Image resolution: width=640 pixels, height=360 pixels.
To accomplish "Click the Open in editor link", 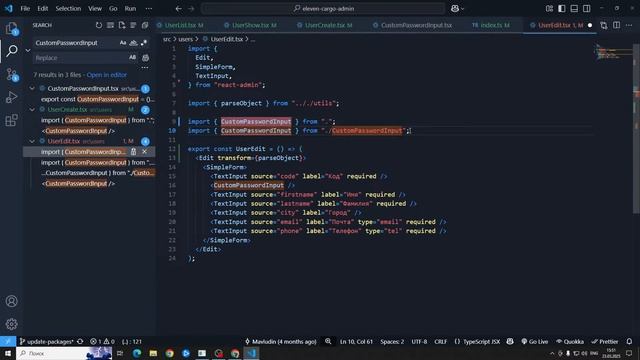I will [107, 75].
